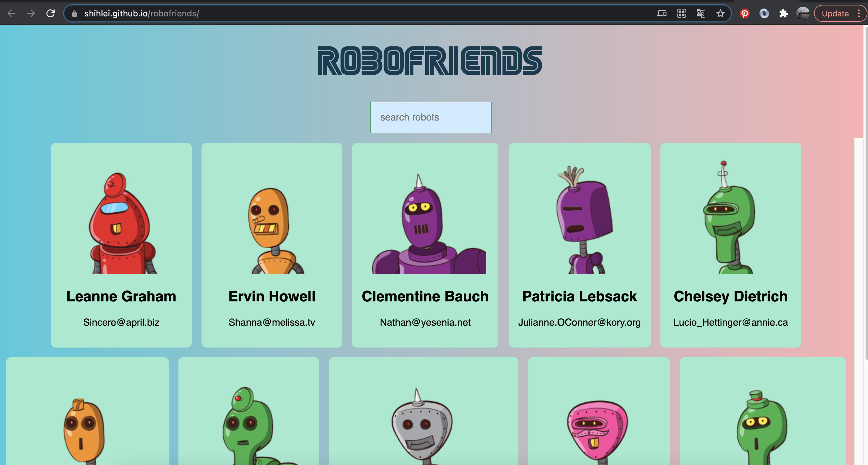Open the Extensions puzzle-piece menu
Screen dimensions: 868x465
point(783,13)
